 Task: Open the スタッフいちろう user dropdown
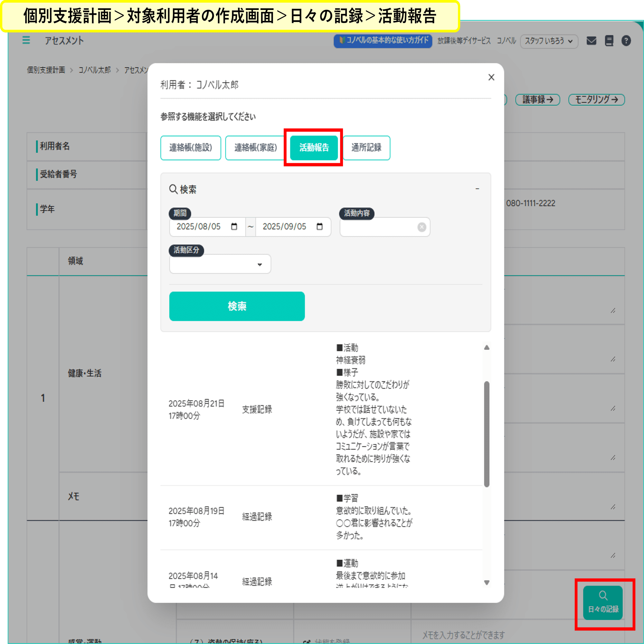coord(549,41)
